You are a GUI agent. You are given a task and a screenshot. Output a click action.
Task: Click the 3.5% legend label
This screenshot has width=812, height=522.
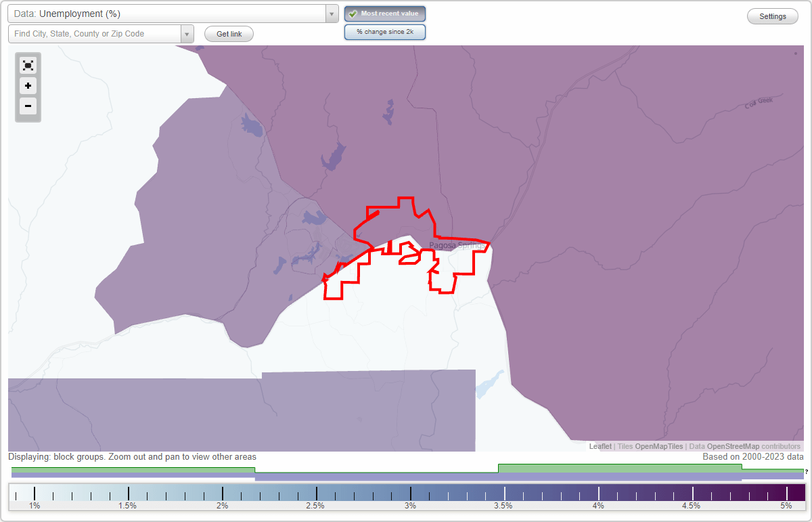point(503,506)
